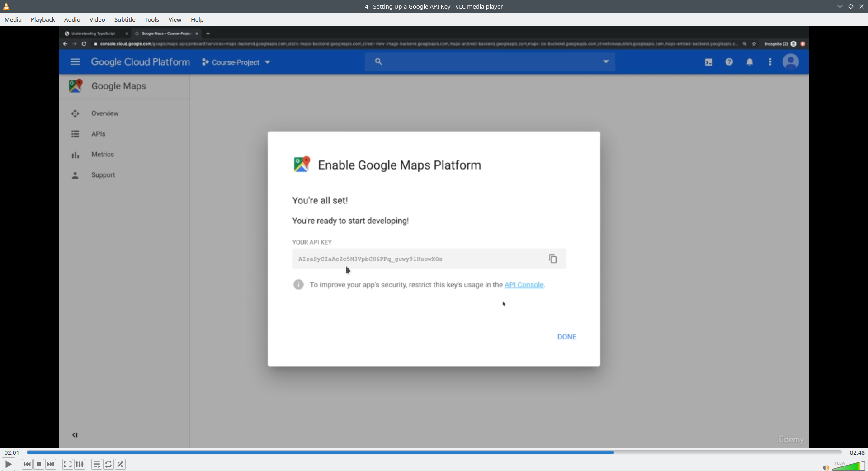Click the info icon beside security note
Screen dimensions: 868x471
(x=298, y=284)
